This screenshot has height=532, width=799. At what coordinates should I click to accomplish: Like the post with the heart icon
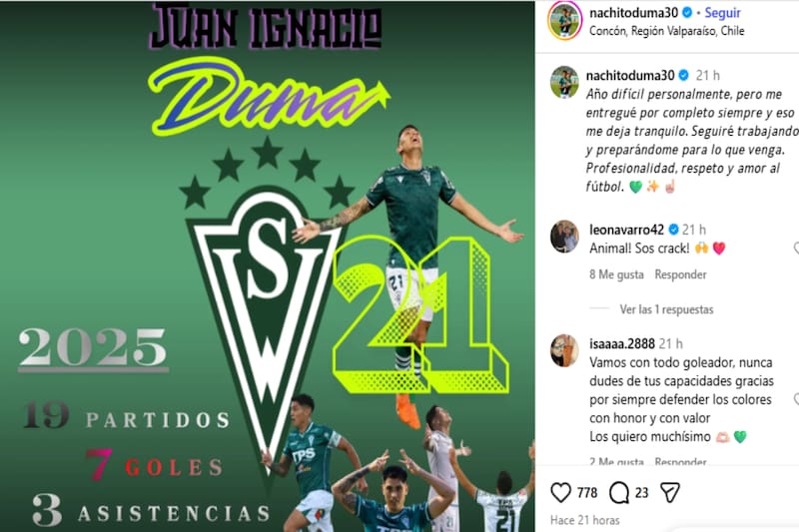click(561, 492)
